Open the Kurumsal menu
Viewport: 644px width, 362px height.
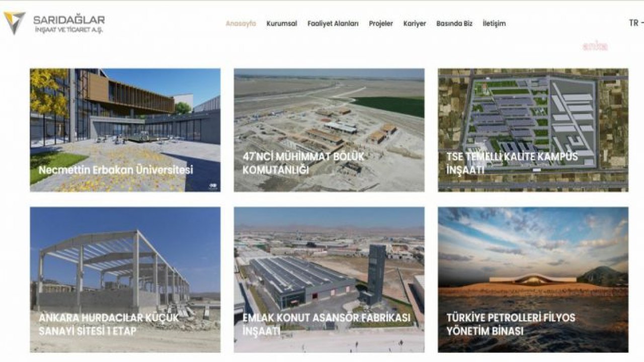click(x=282, y=24)
